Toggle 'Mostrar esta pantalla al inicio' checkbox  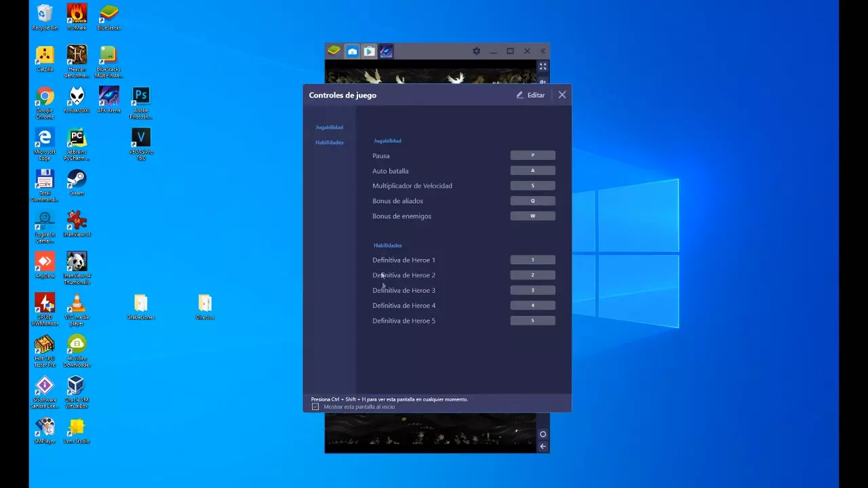[315, 407]
